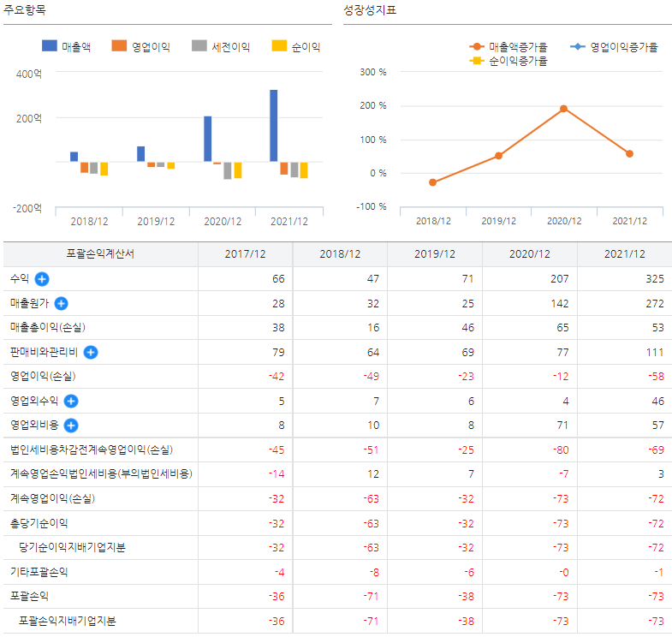Click the 2021/12 axis label on growth chart

click(629, 221)
